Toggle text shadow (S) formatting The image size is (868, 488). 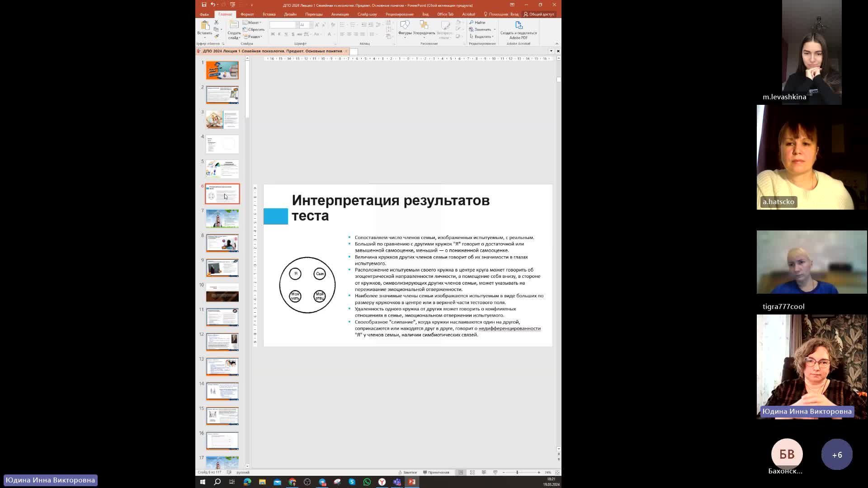tap(292, 34)
